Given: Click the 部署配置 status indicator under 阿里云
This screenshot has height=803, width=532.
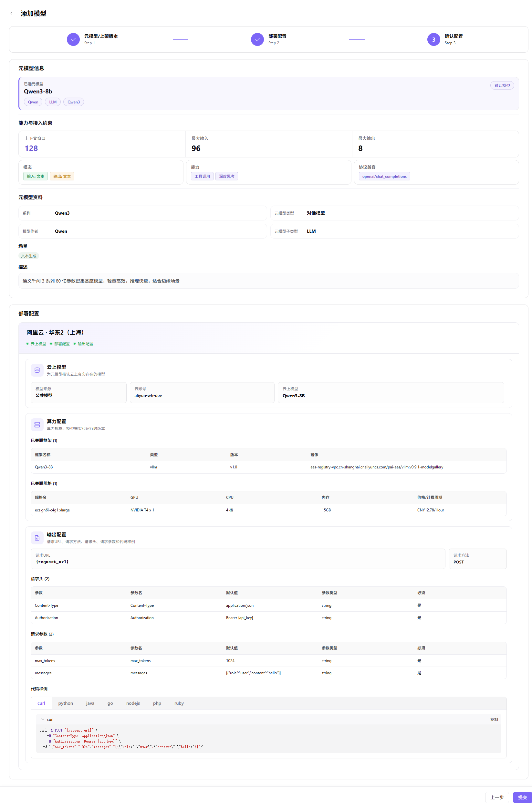Looking at the screenshot, I should click(x=60, y=344).
